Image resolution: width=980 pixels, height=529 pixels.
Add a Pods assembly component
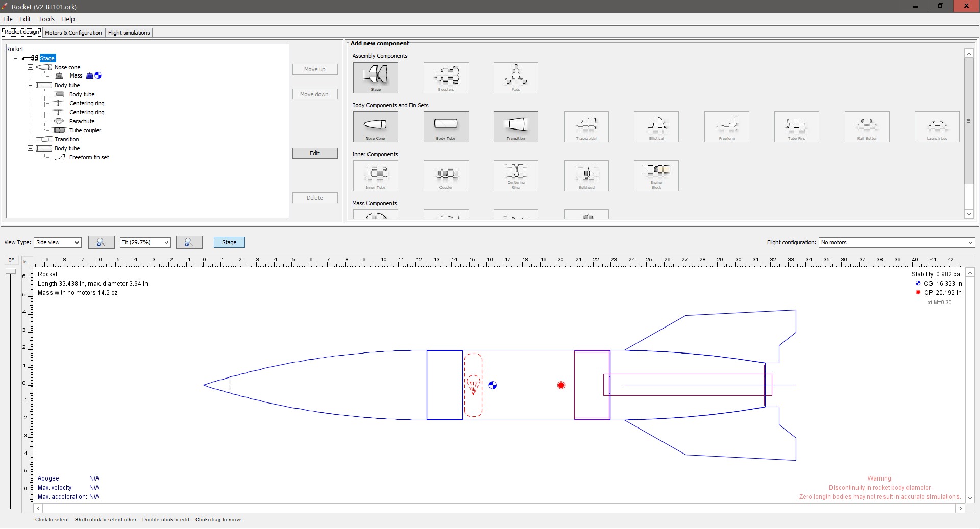pyautogui.click(x=516, y=78)
